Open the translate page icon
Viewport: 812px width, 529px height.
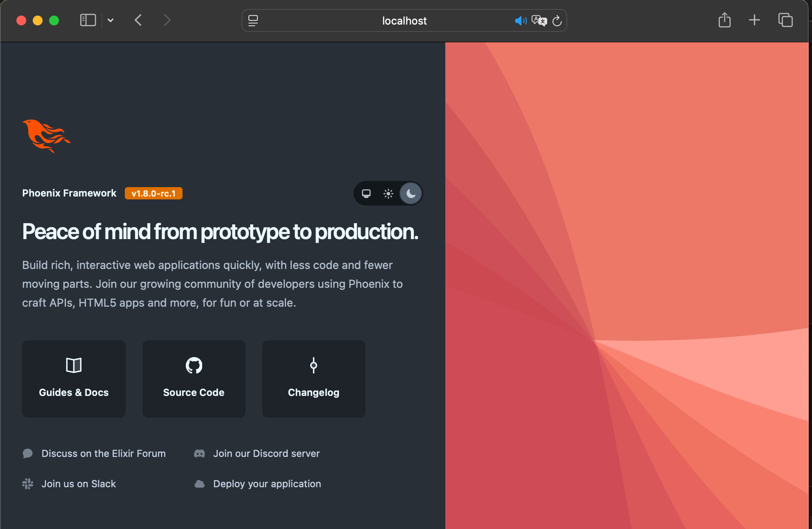pos(539,20)
